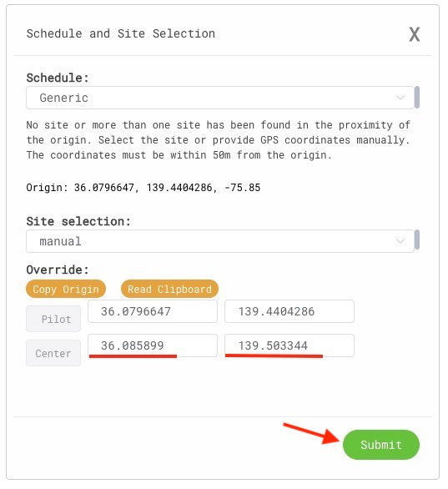Click the Center longitude field 139.503344

pos(289,345)
